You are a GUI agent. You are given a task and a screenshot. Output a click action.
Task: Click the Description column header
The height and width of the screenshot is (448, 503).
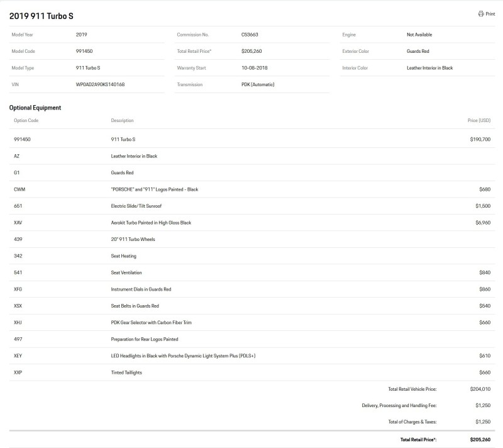click(x=122, y=120)
